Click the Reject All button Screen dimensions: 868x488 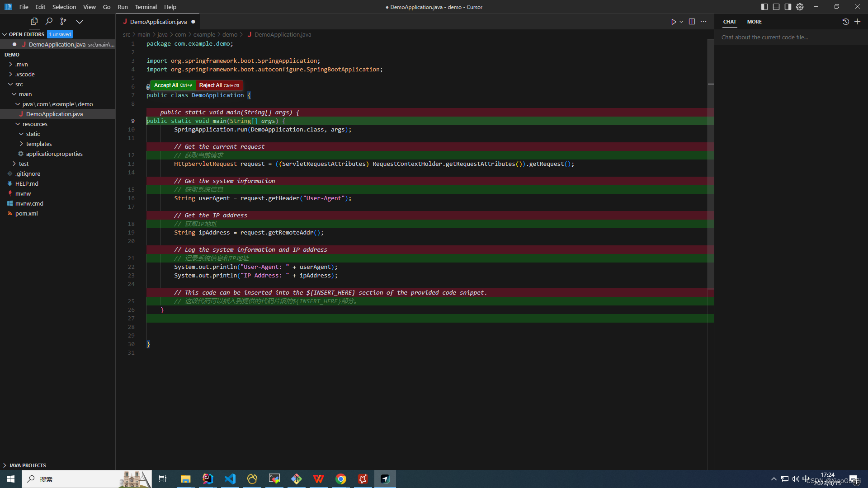tap(219, 85)
